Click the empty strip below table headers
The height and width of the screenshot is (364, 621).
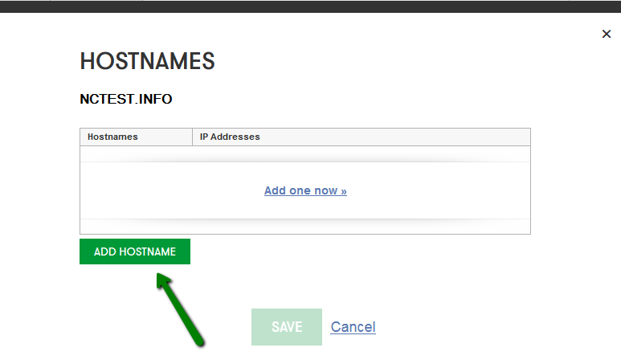click(x=305, y=154)
